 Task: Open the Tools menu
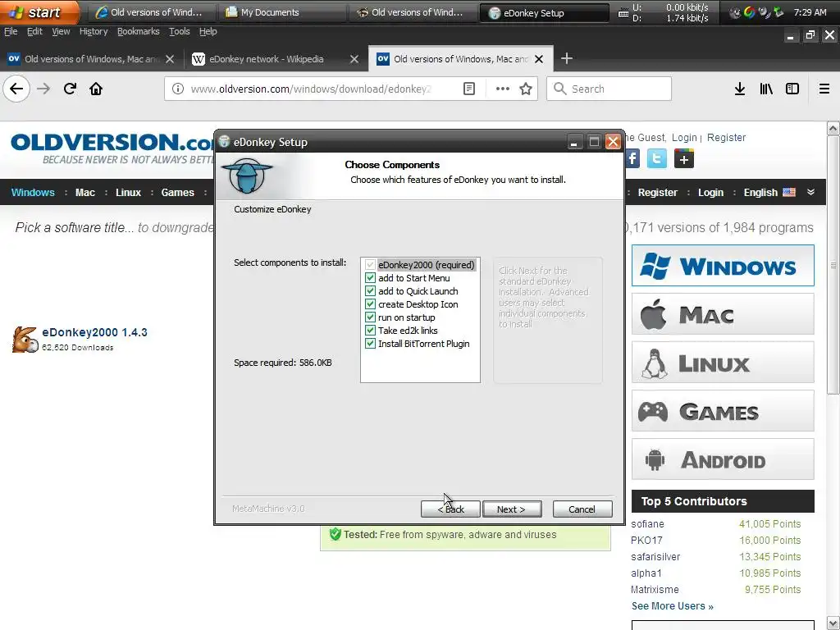[180, 32]
